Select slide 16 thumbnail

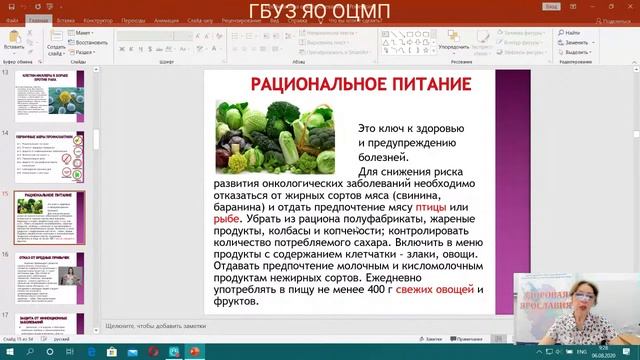point(49,278)
